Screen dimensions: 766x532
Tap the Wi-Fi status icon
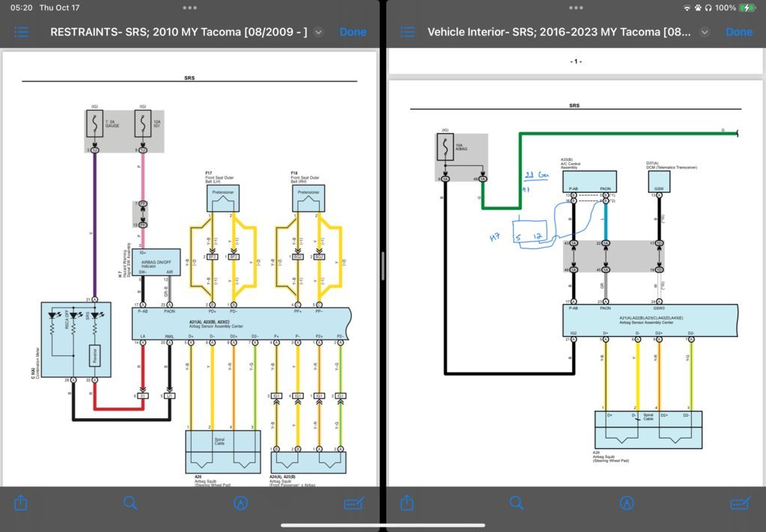click(687, 7)
